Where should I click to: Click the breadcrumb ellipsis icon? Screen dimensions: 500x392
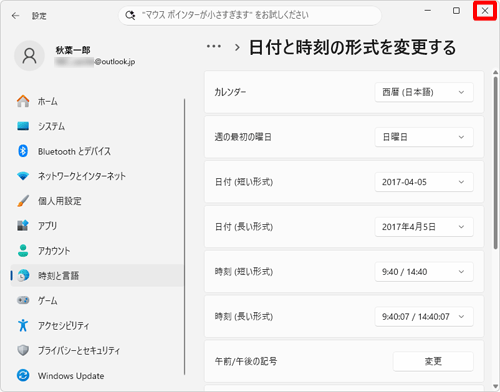coord(214,47)
